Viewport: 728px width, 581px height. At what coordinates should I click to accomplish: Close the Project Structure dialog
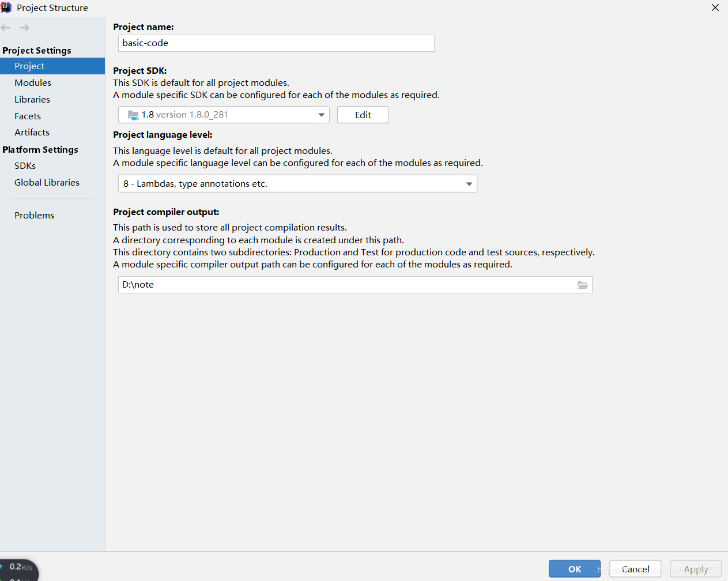715,7
